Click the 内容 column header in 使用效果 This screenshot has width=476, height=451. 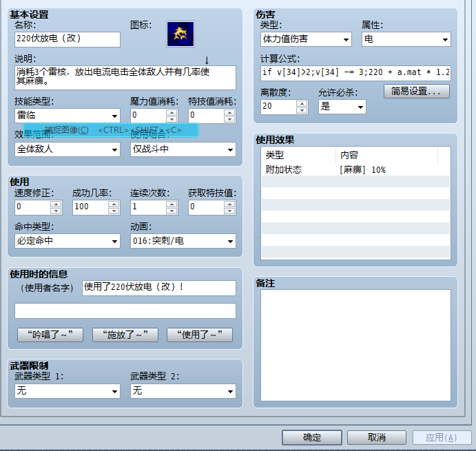point(387,155)
